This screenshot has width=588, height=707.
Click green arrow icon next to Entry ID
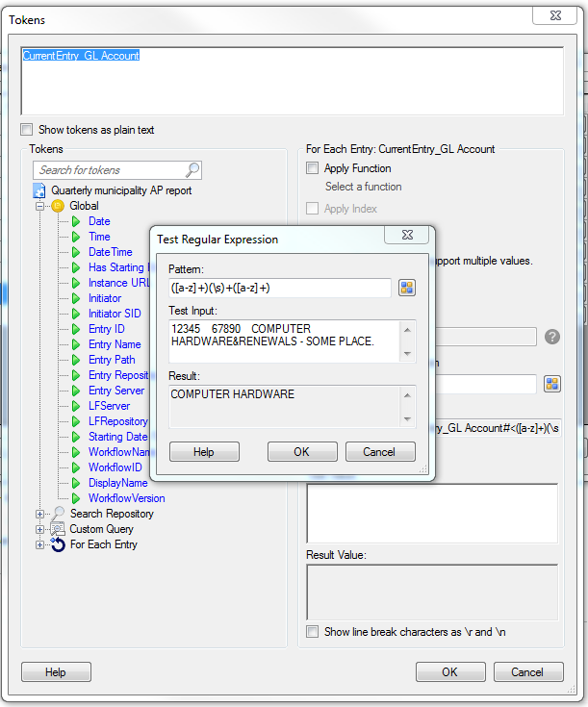click(x=76, y=329)
